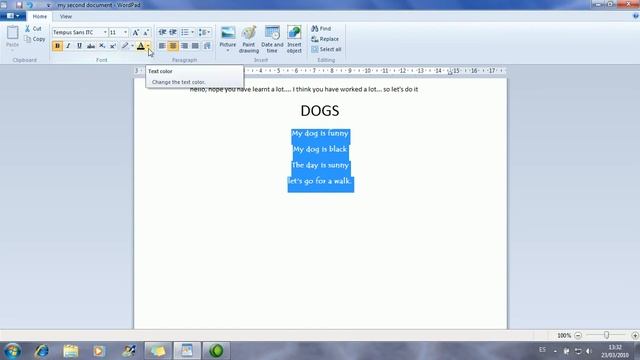This screenshot has width=640, height=360.
Task: Apply text highlight color
Action: [x=125, y=46]
